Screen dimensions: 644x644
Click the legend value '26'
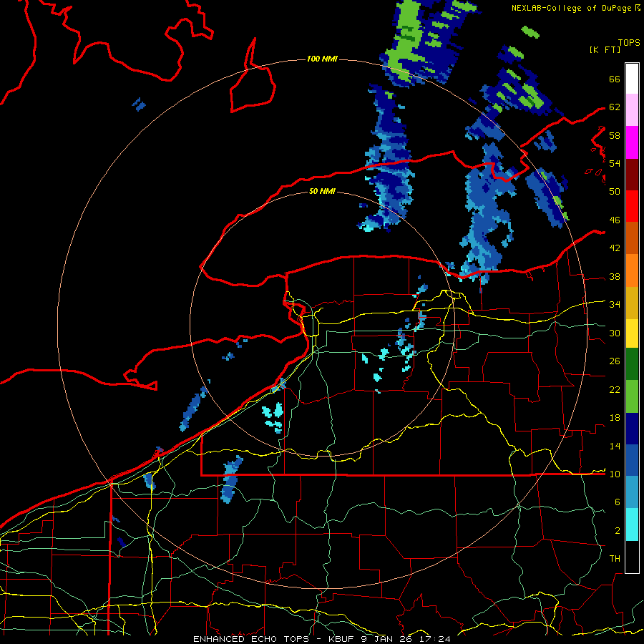[x=615, y=361]
